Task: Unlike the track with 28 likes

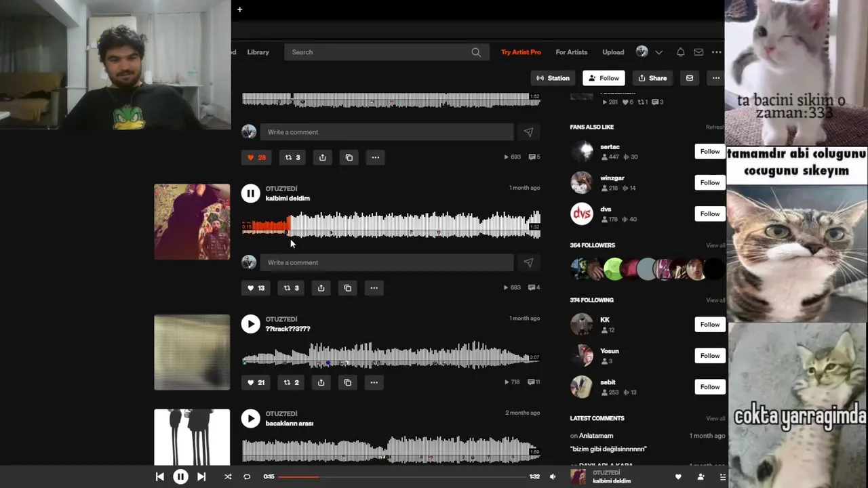Action: pyautogui.click(x=256, y=157)
